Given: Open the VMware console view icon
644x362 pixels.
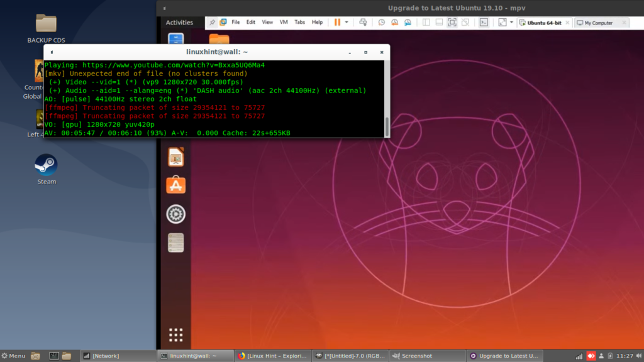Looking at the screenshot, I should pos(484,22).
